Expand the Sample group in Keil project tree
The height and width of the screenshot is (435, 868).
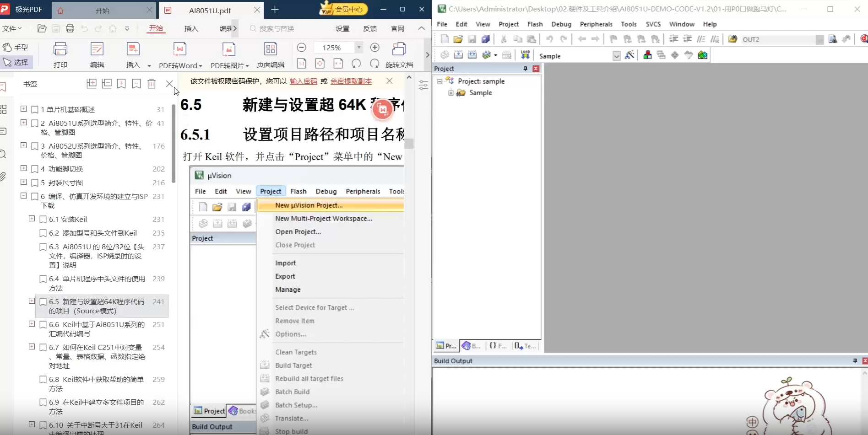[x=451, y=93]
